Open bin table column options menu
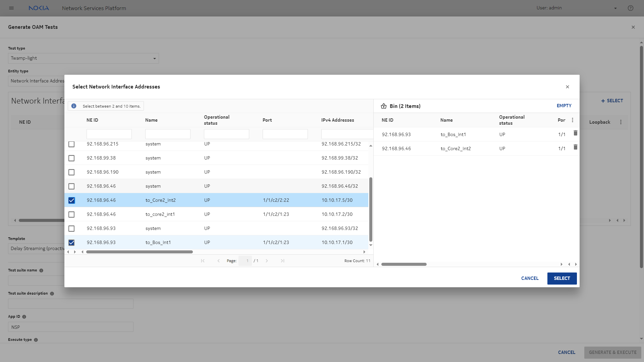The width and height of the screenshot is (644, 362). pyautogui.click(x=573, y=120)
